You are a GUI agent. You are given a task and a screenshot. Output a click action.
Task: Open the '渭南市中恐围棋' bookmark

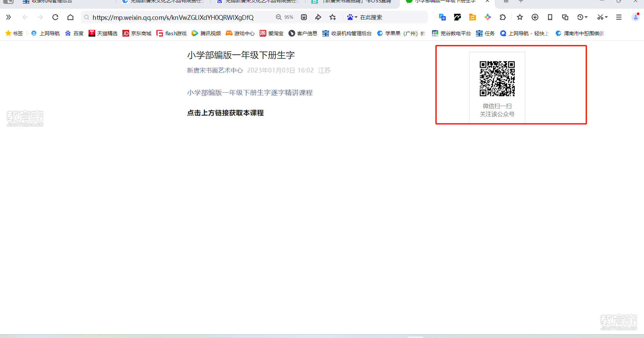[x=580, y=33]
